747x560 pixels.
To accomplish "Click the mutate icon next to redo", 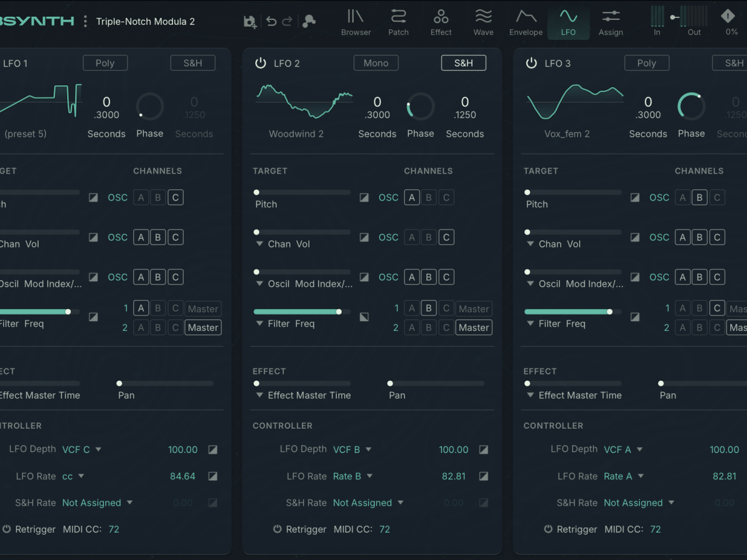I will 309,21.
